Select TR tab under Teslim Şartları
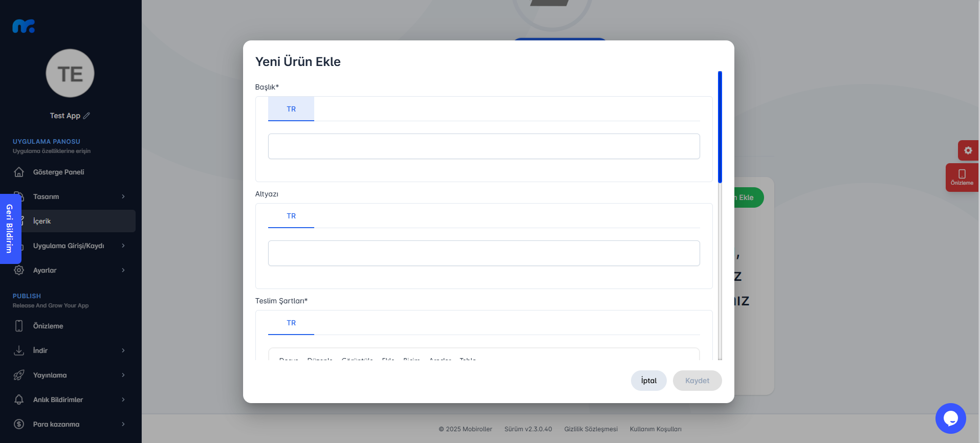 (291, 323)
